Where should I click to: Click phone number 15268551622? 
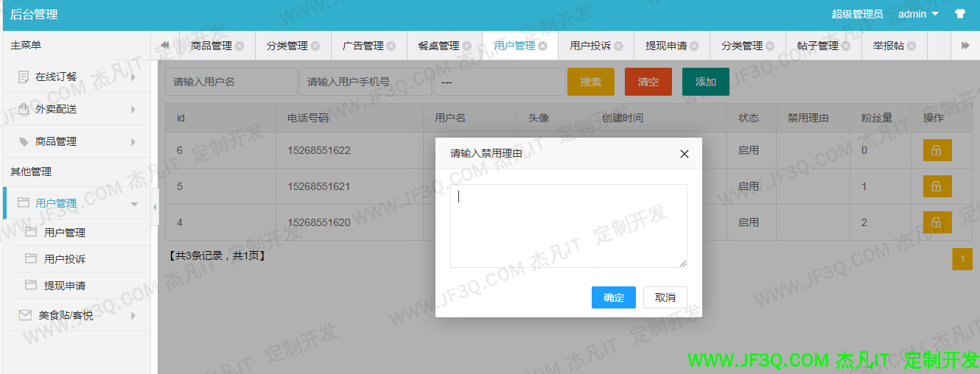coord(319,150)
